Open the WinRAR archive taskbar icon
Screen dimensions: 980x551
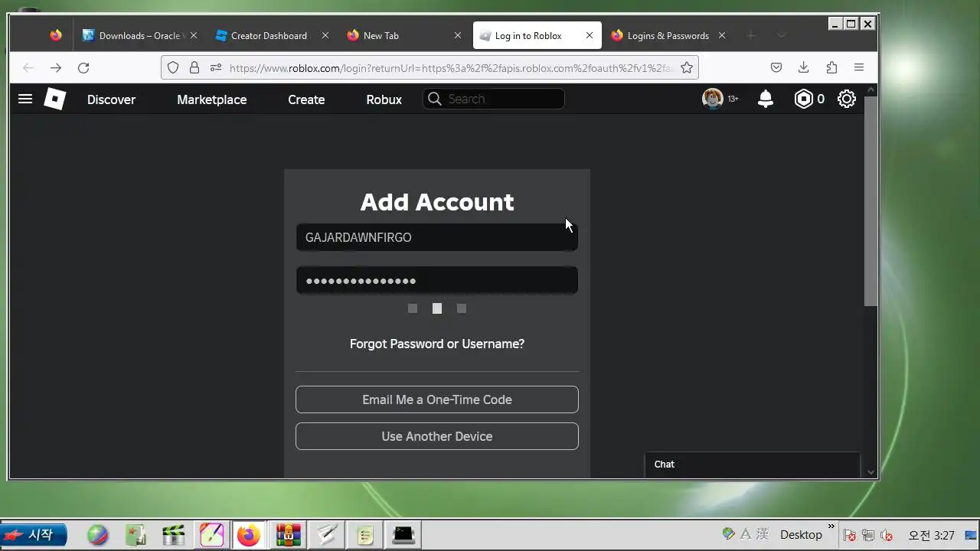(x=289, y=535)
